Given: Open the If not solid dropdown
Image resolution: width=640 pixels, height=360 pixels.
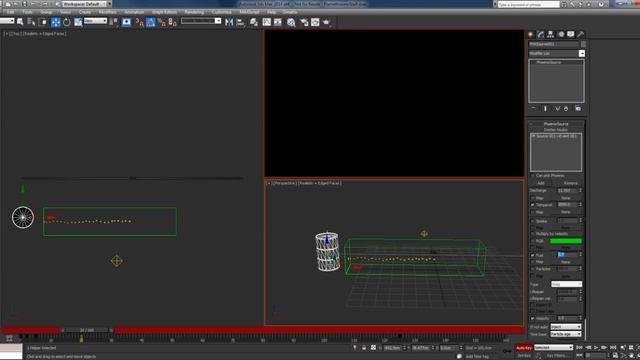Looking at the screenshot, I should click(566, 327).
